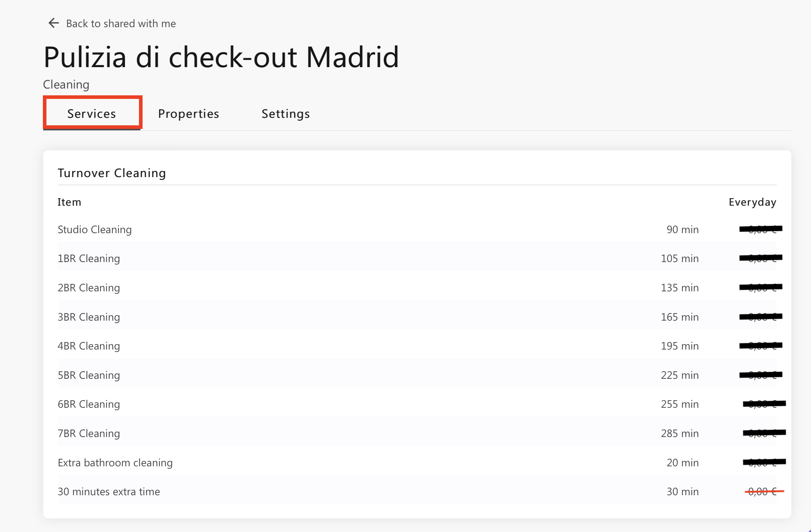Select the 4BR Cleaning item
811x532 pixels.
click(x=417, y=346)
